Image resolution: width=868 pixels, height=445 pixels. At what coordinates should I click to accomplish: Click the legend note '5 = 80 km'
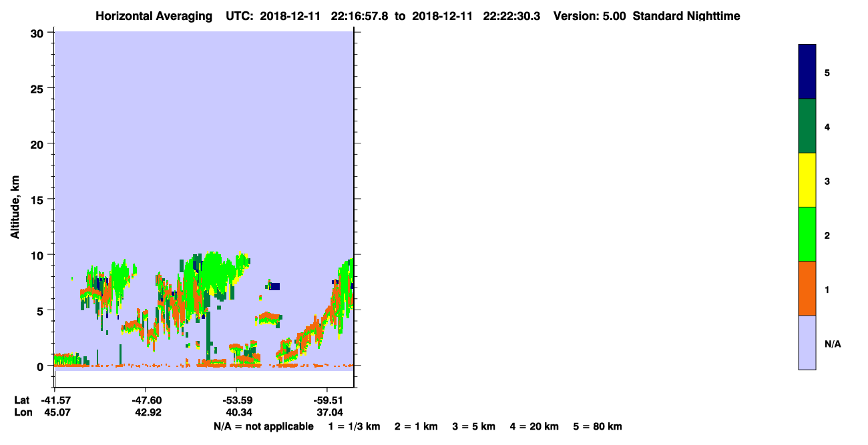[x=598, y=426]
